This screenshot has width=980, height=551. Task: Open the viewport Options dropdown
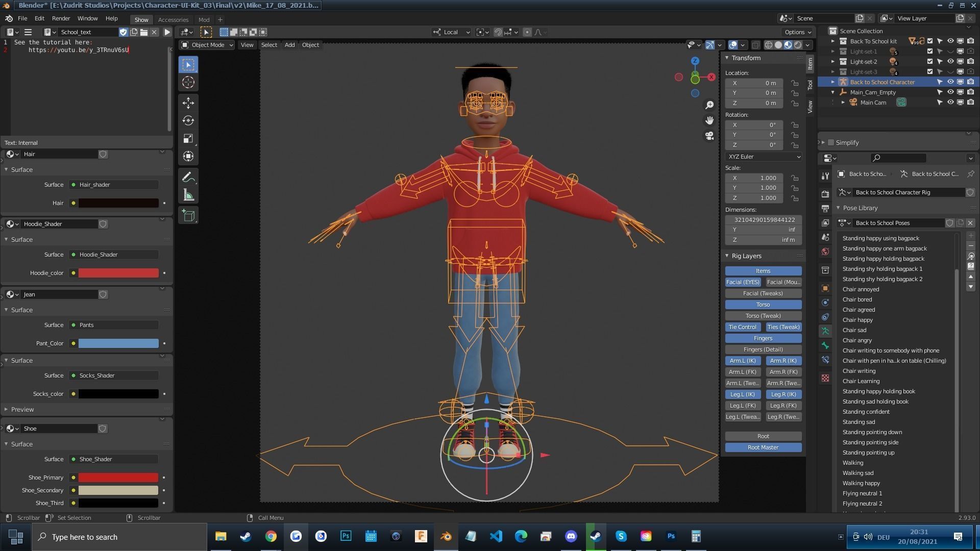(x=798, y=32)
